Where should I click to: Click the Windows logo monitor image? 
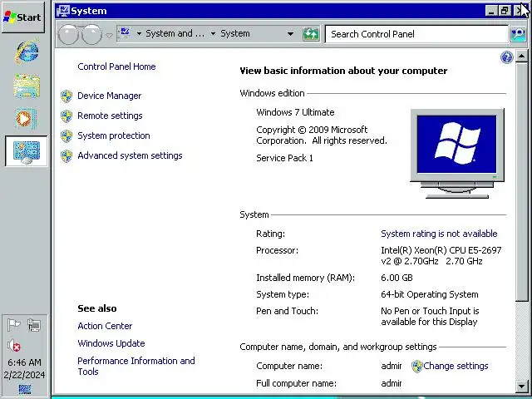point(457,153)
